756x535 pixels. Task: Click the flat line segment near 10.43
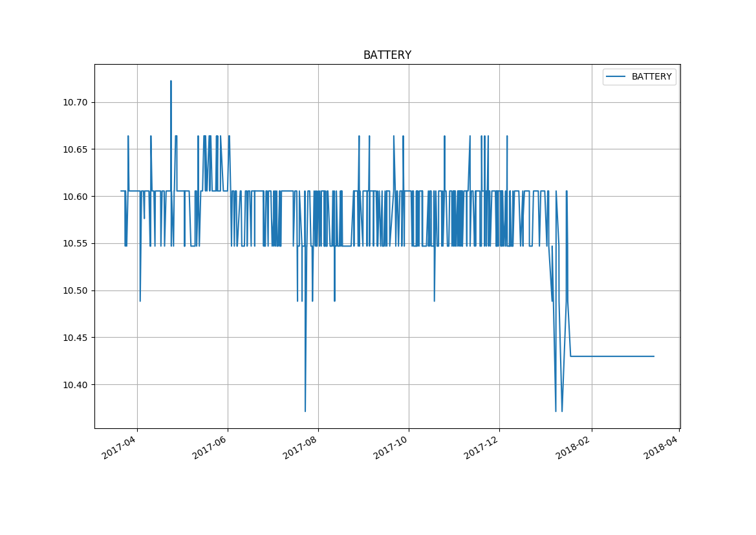click(611, 356)
